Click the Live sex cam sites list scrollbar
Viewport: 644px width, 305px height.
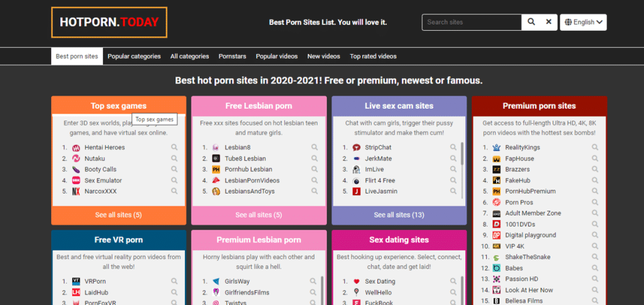coord(462,153)
